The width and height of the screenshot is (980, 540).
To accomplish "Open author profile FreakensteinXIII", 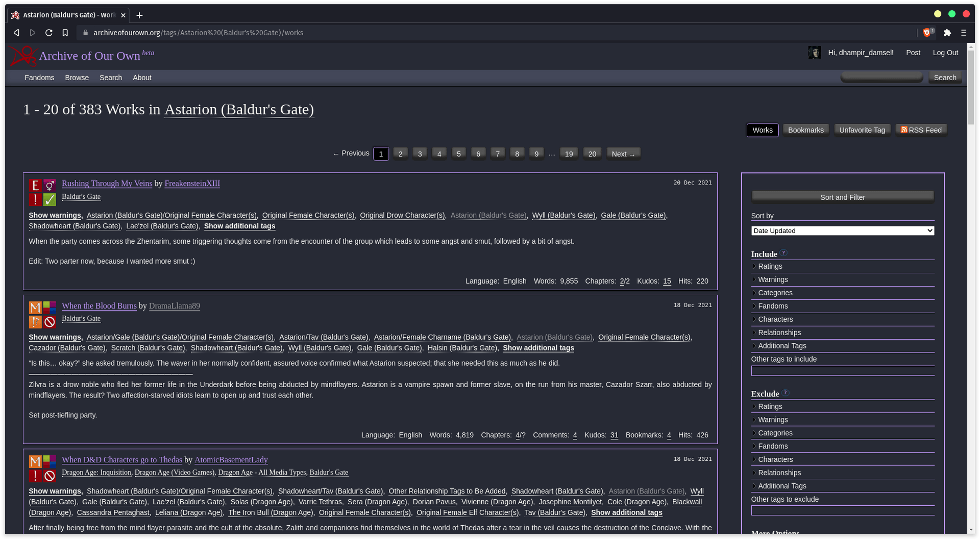I will pos(192,183).
